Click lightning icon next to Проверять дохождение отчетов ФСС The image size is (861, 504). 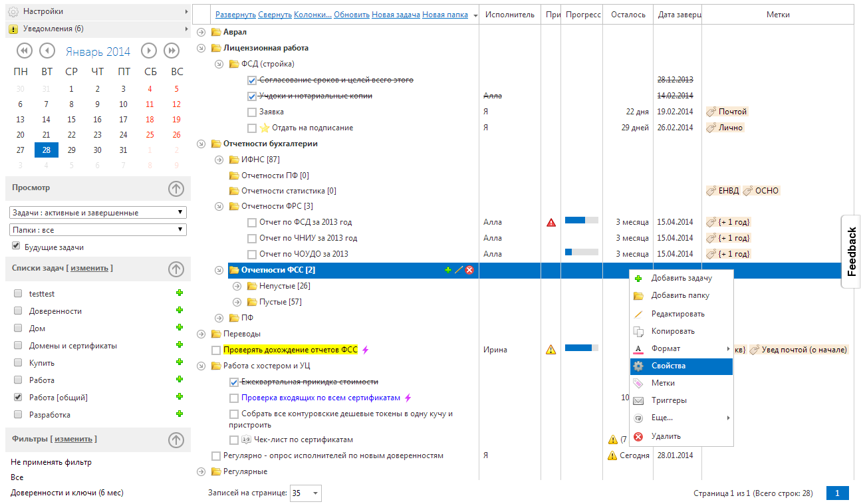pyautogui.click(x=364, y=350)
